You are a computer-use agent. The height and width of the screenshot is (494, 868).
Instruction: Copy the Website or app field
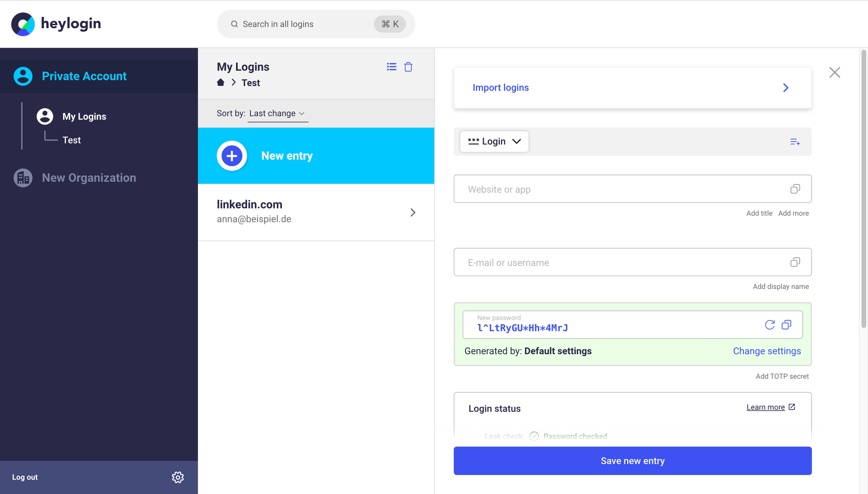pyautogui.click(x=795, y=189)
